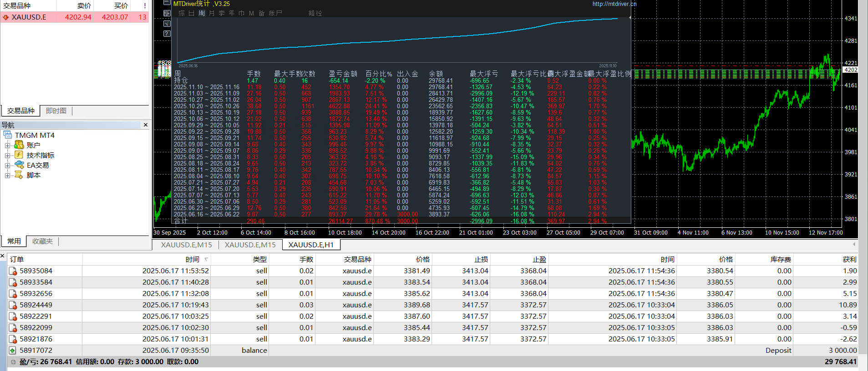Viewport: 868px width, 371px height.
Task: Toggle the checkmark button on chart panel
Action: point(167,24)
